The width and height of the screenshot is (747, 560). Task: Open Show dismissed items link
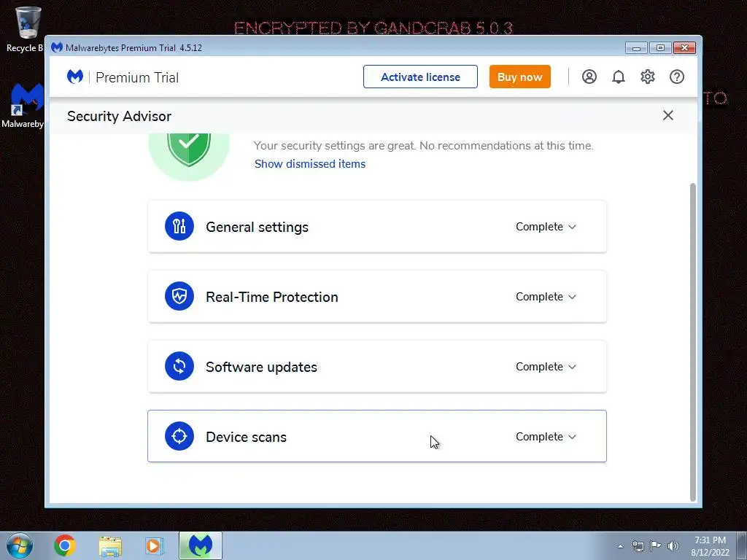pyautogui.click(x=309, y=164)
